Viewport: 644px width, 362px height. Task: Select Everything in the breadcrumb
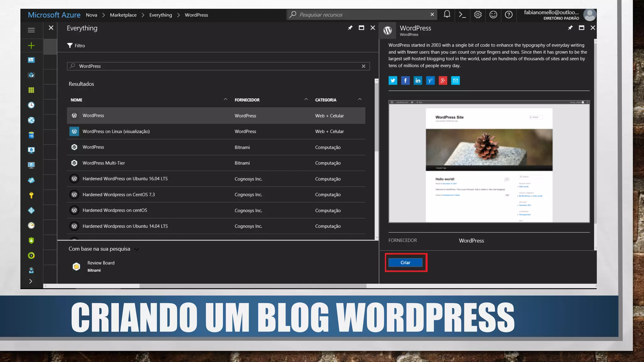(x=161, y=15)
